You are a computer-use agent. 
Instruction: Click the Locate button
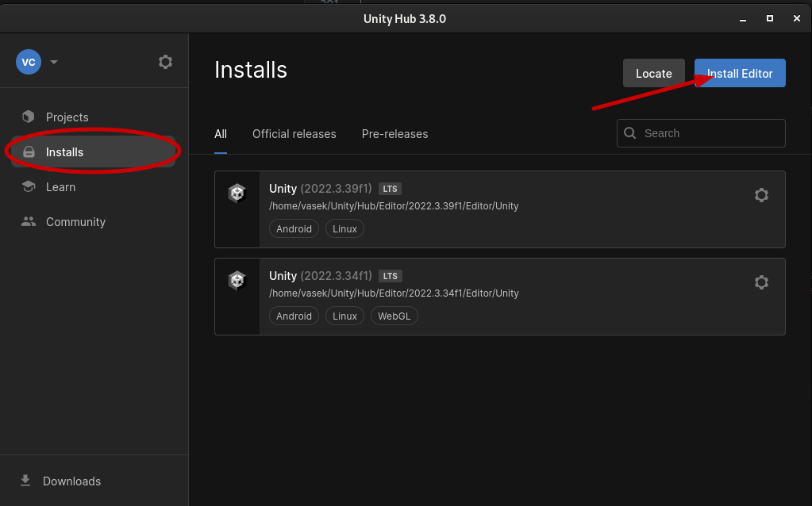coord(654,73)
